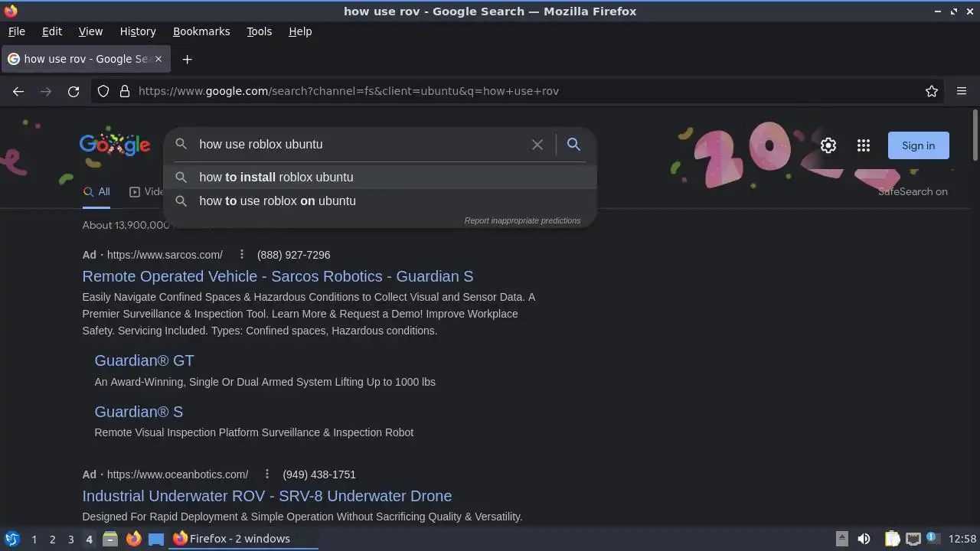980x551 pixels.
Task: Click the phone number (949) 438-1751
Action: coord(319,474)
